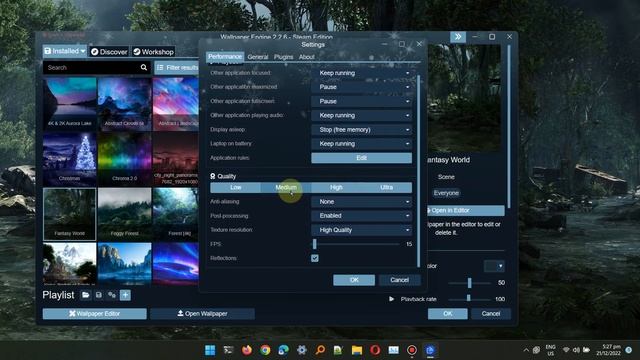Open Wi-Fi network status in system tray
The image size is (640, 360).
[566, 350]
